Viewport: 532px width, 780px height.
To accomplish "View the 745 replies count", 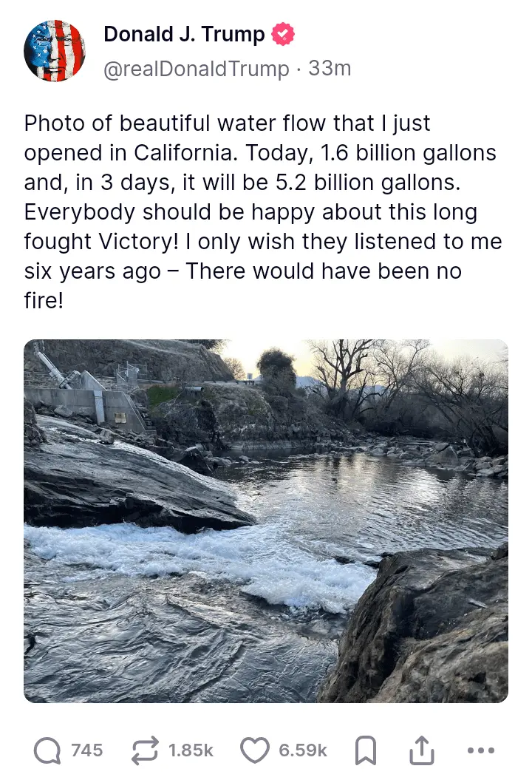I will [86, 750].
